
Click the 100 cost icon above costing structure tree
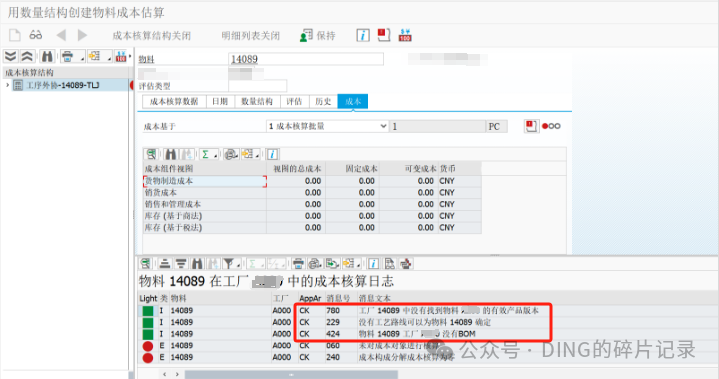click(121, 56)
